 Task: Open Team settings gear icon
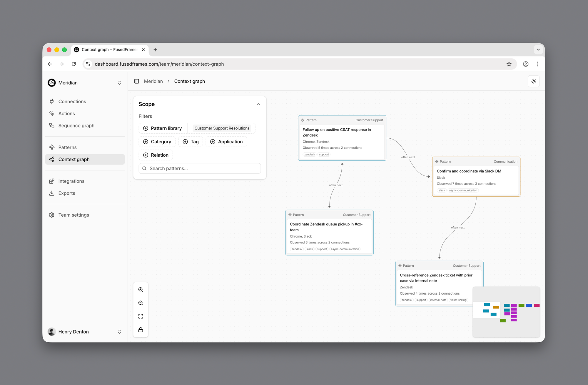tap(52, 215)
